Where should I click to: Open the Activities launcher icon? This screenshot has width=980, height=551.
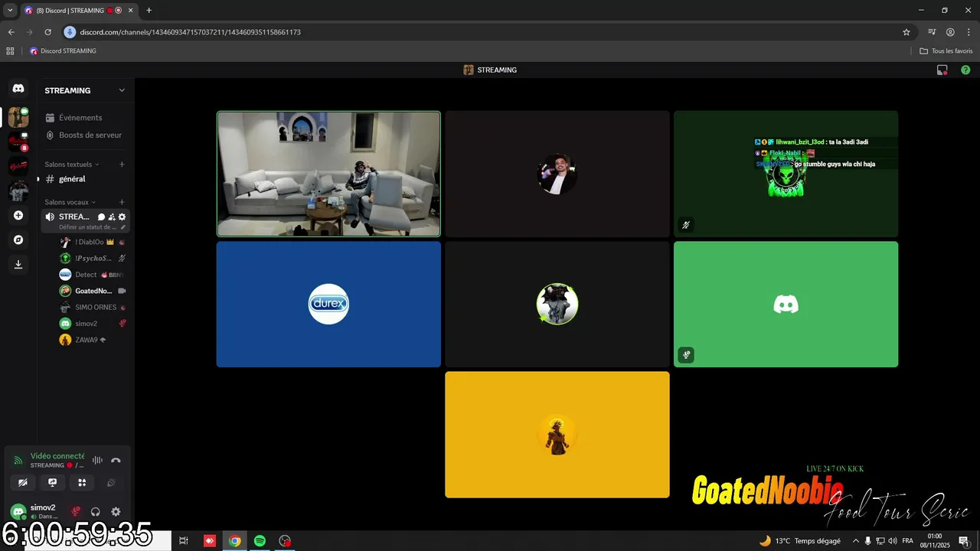82,482
